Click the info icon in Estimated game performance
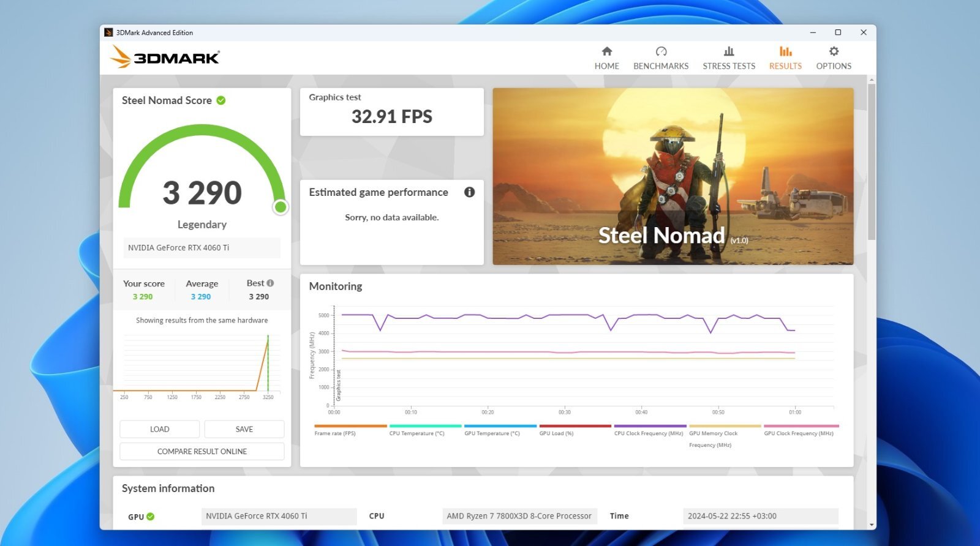The width and height of the screenshot is (980, 546). [x=470, y=192]
